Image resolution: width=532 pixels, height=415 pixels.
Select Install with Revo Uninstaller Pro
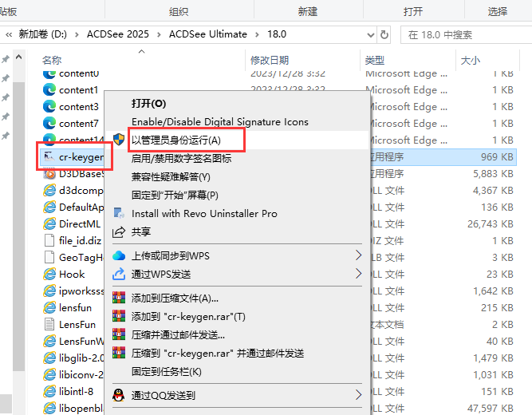[x=204, y=213]
